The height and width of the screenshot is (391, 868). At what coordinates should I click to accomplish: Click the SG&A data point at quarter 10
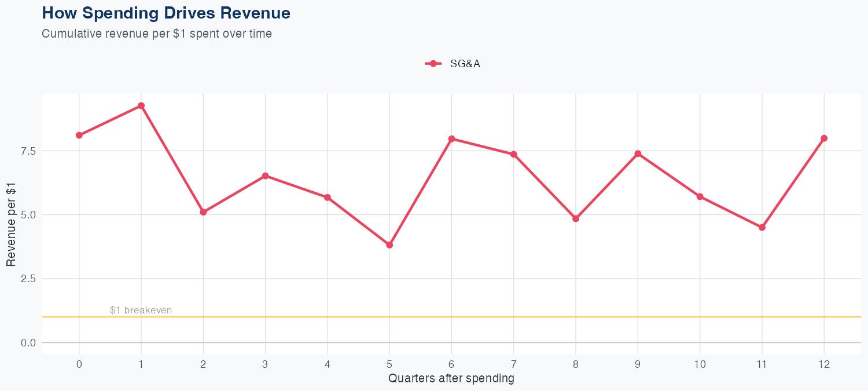(700, 197)
